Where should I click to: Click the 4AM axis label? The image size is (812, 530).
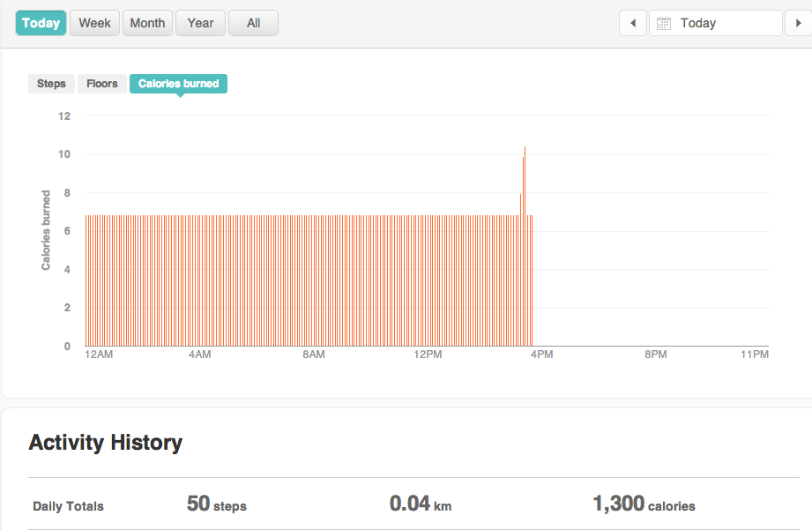click(200, 355)
